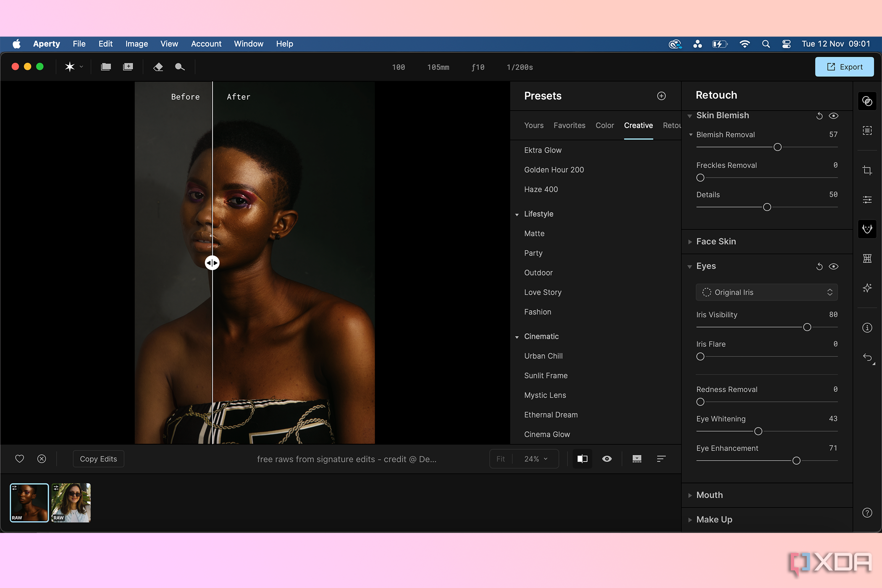Select the Creative presets tab
Viewport: 882px width, 588px height.
point(638,125)
